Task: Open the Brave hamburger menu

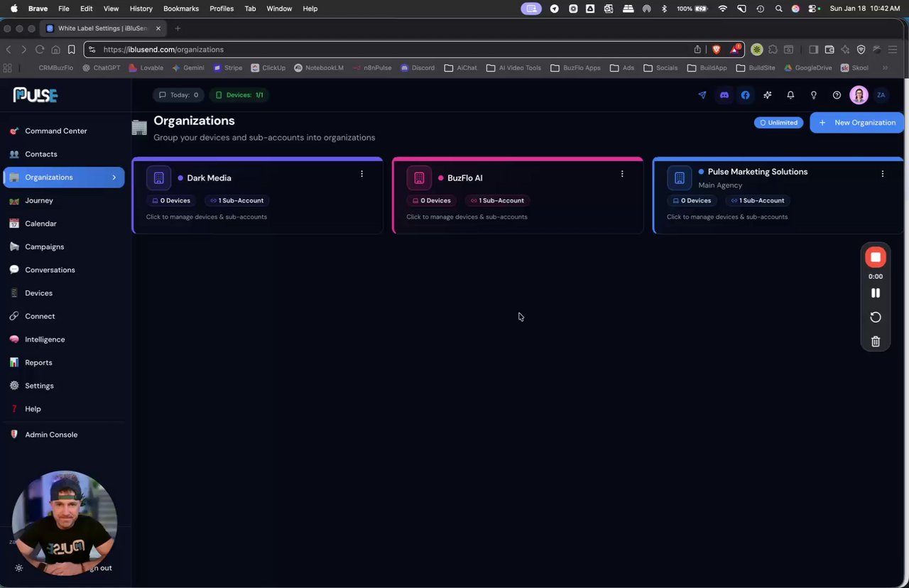Action: click(893, 50)
